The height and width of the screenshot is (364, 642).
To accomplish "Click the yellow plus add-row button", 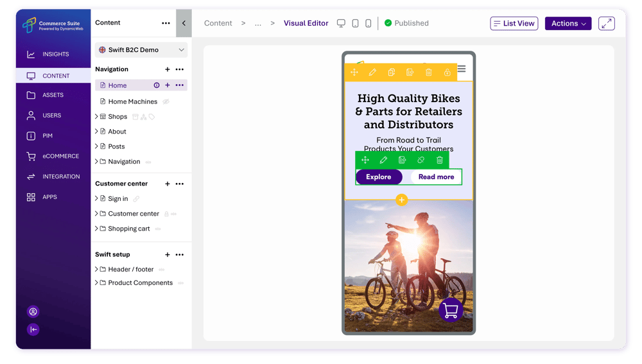I will [402, 200].
